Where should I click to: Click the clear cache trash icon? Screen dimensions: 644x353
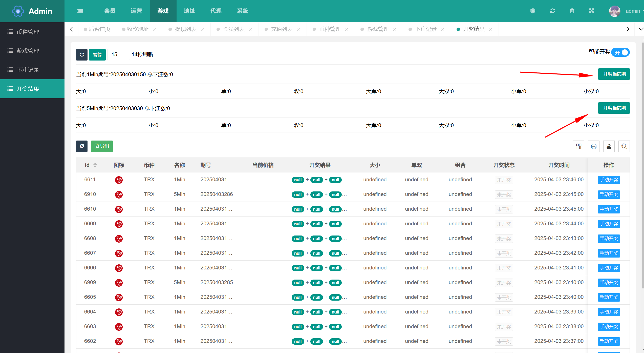[572, 11]
